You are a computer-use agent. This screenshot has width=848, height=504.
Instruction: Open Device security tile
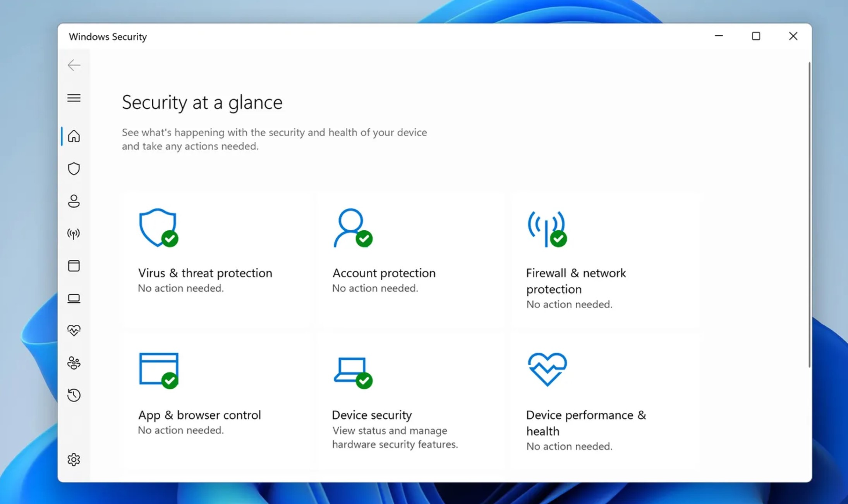point(372,415)
